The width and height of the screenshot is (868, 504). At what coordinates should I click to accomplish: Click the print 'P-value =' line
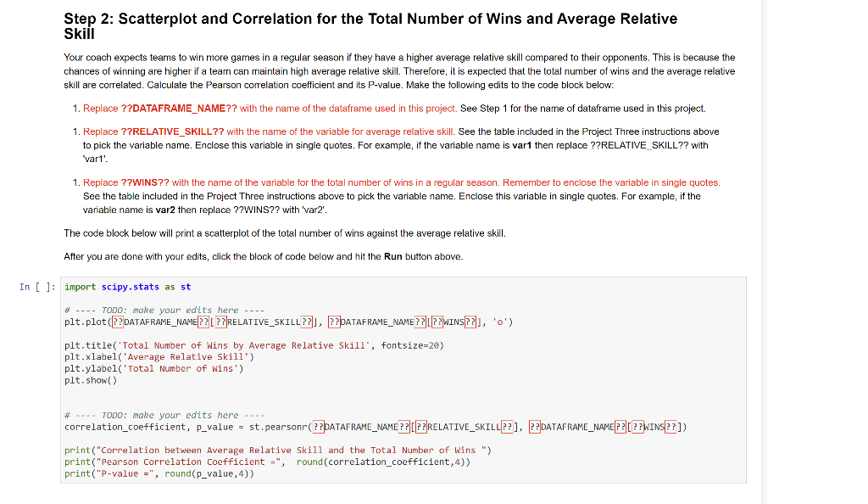coord(159,473)
